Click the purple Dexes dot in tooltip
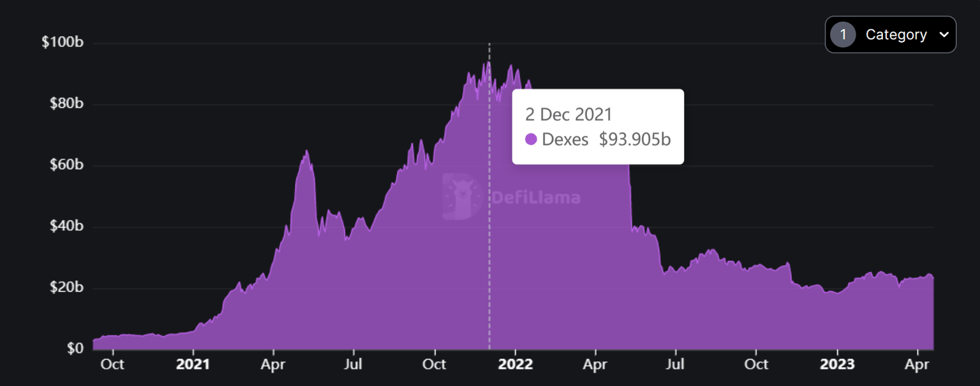 click(x=531, y=139)
